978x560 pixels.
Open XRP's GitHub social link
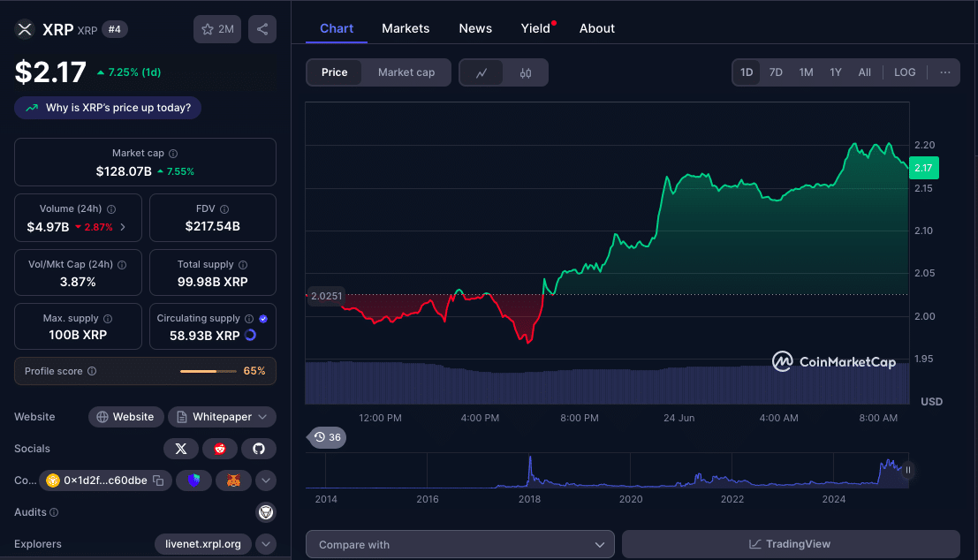tap(258, 449)
